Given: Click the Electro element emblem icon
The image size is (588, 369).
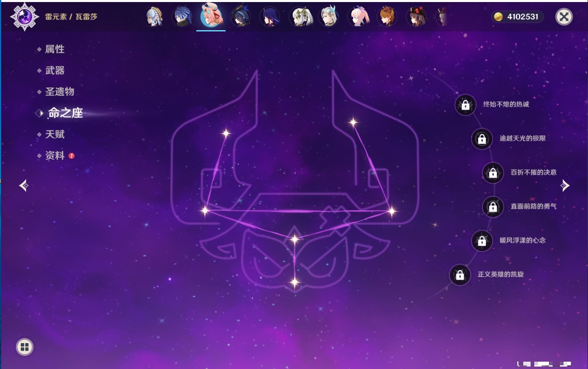Looking at the screenshot, I should click(x=24, y=17).
